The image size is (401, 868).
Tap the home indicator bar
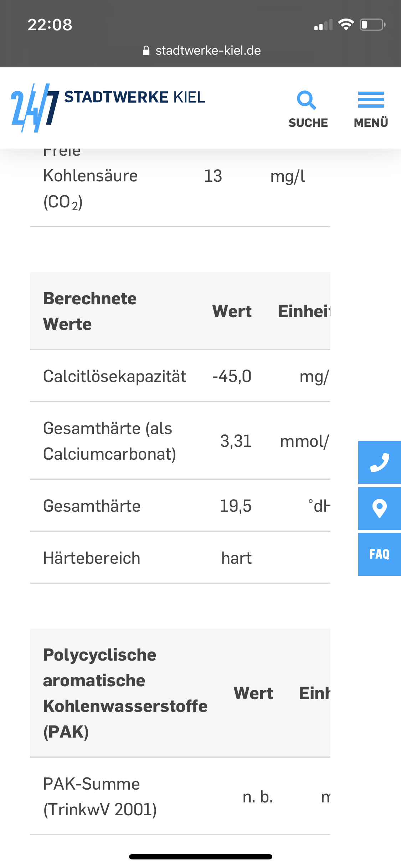[x=201, y=857]
